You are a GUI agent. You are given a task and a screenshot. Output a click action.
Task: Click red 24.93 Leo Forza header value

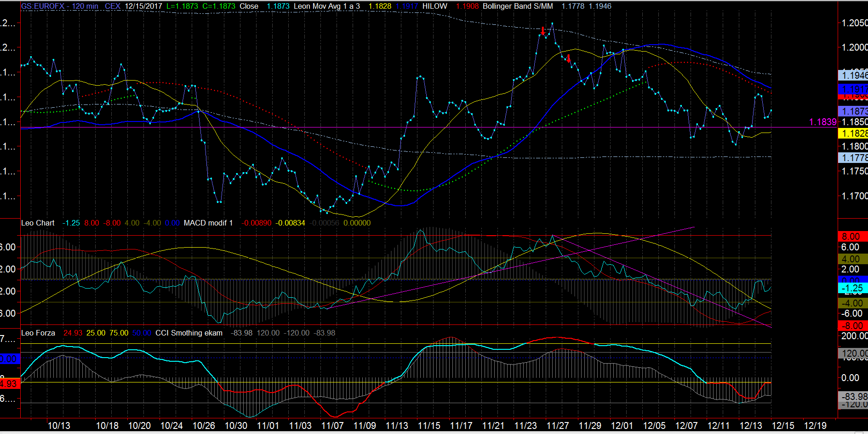pos(73,333)
